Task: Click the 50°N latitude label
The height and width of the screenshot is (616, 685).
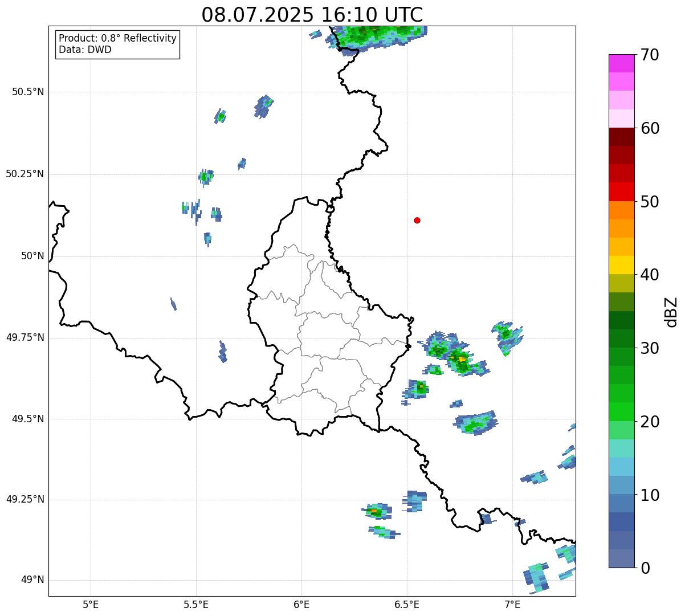Action: pyautogui.click(x=32, y=256)
